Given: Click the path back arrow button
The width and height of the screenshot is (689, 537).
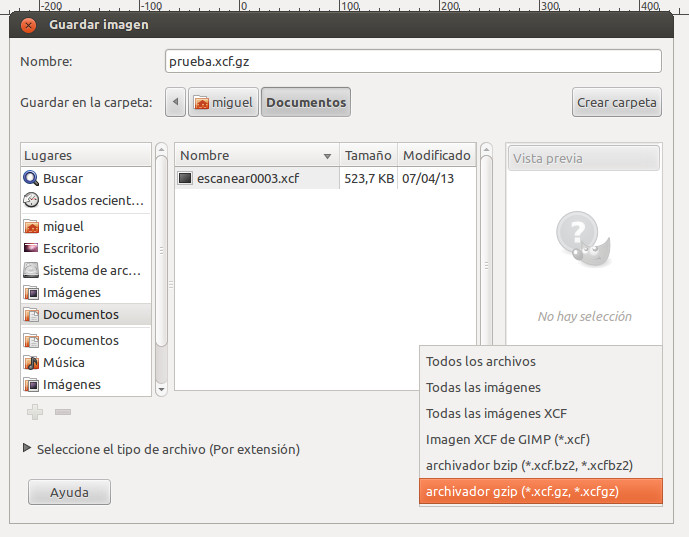Looking at the screenshot, I should (x=176, y=102).
